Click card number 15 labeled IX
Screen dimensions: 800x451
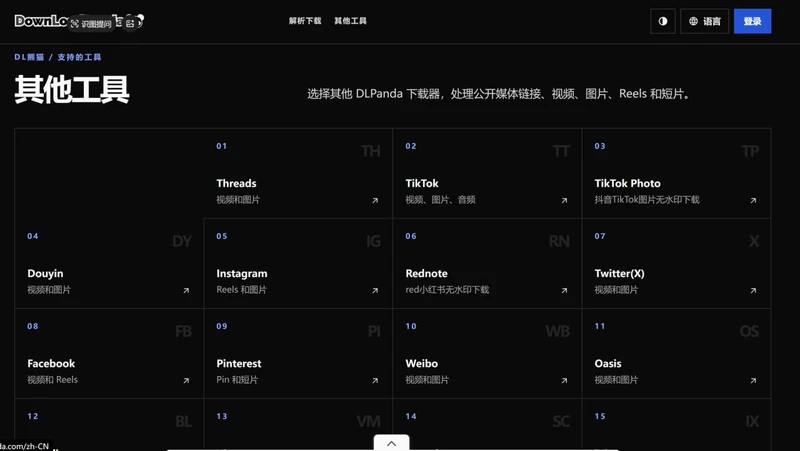pos(677,424)
